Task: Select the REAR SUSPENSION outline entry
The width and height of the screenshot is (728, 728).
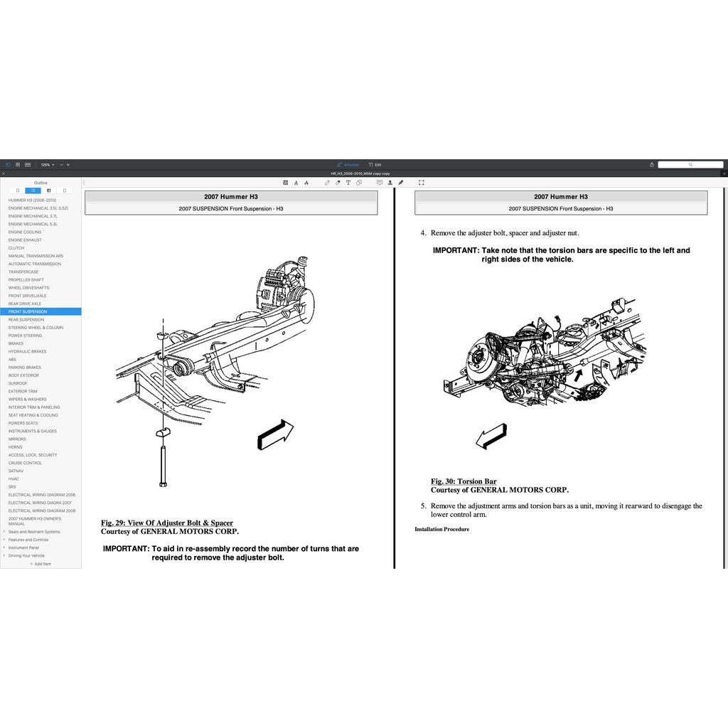Action: point(26,319)
